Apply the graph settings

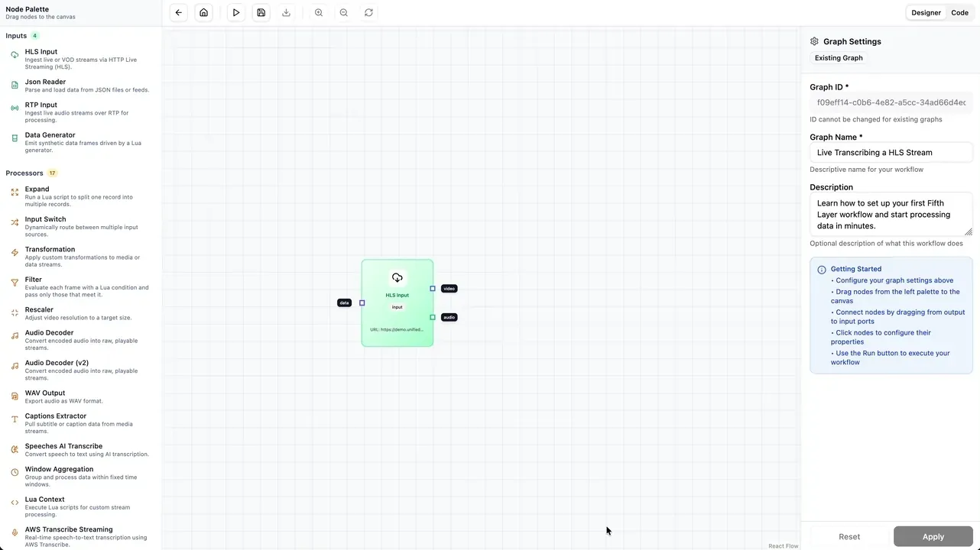pyautogui.click(x=933, y=536)
